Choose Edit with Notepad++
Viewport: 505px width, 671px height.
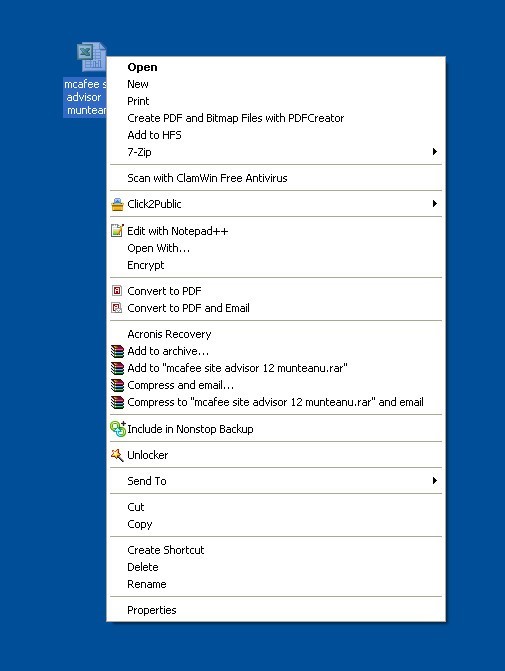276,231
